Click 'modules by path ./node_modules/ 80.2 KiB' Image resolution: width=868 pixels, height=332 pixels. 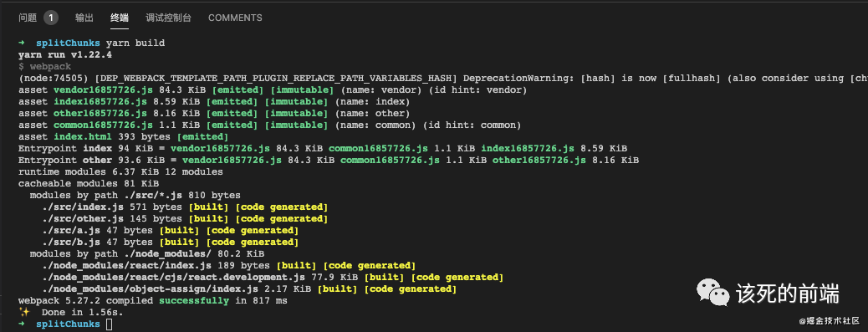[x=146, y=253]
